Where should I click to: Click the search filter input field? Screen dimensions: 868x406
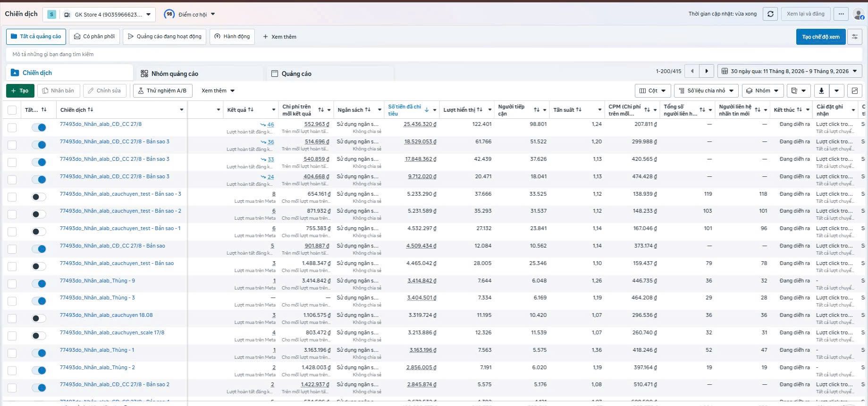[x=434, y=54]
